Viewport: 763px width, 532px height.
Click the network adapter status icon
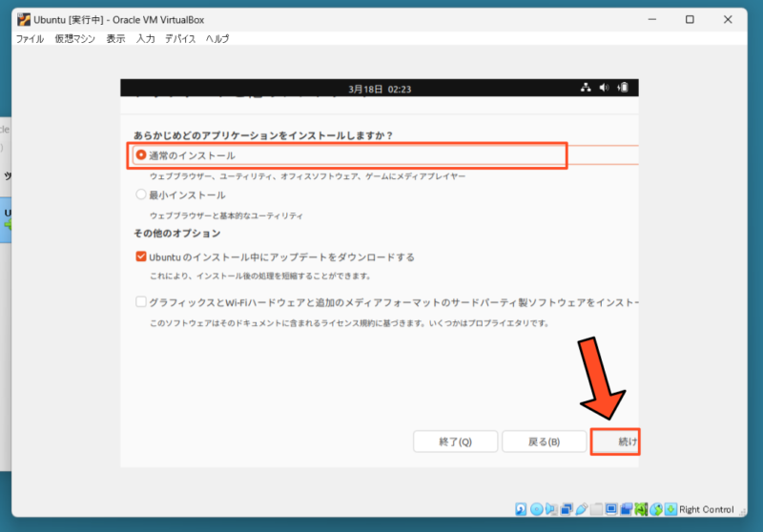coord(567,509)
